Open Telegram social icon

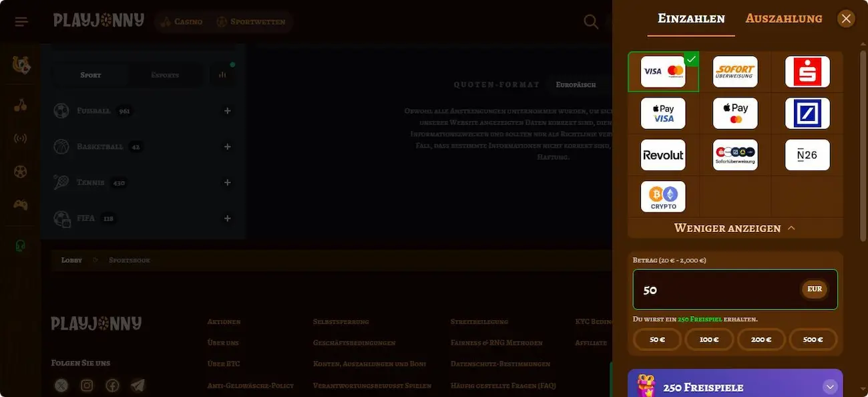(x=138, y=385)
